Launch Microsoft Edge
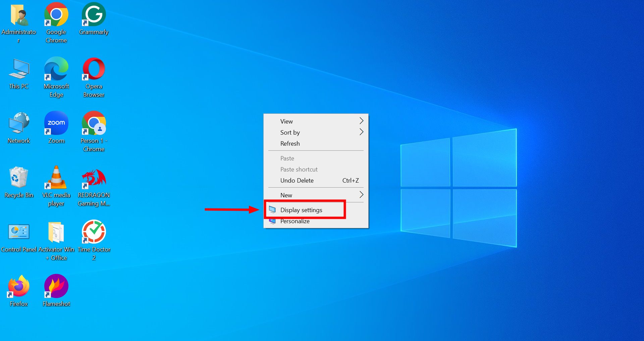The height and width of the screenshot is (341, 644). (x=56, y=69)
